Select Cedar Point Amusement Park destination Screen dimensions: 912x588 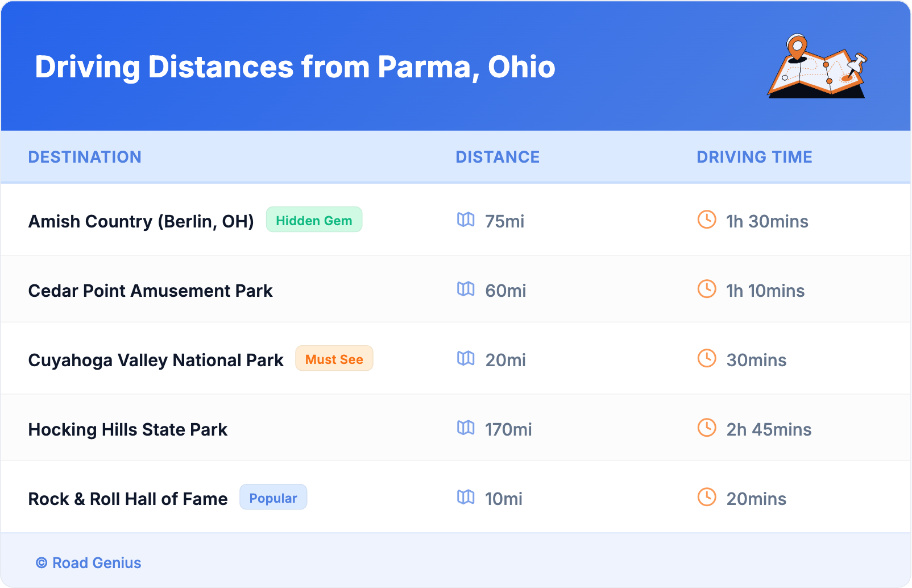tap(150, 291)
